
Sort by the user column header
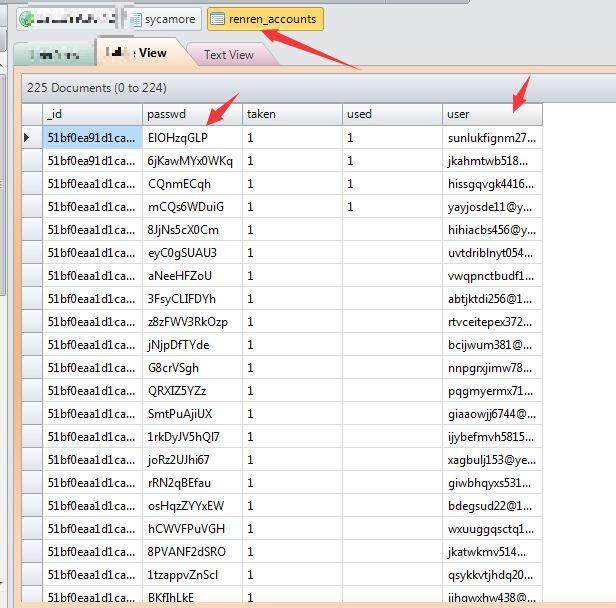492,114
